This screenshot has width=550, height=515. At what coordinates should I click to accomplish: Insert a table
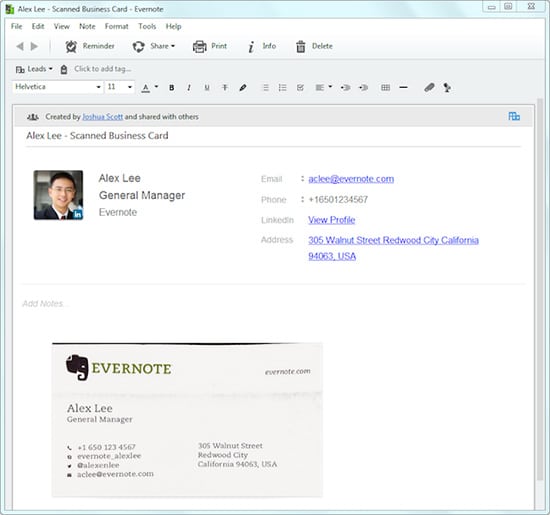tap(385, 88)
